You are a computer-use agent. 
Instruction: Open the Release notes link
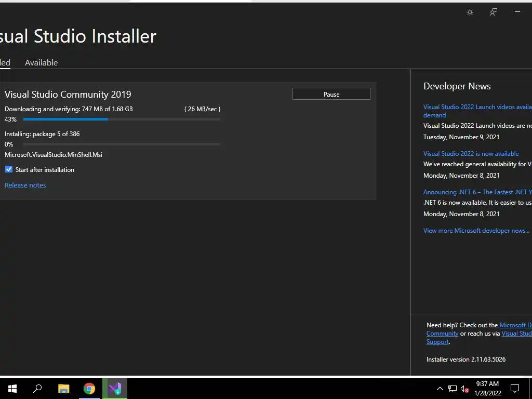click(x=25, y=185)
